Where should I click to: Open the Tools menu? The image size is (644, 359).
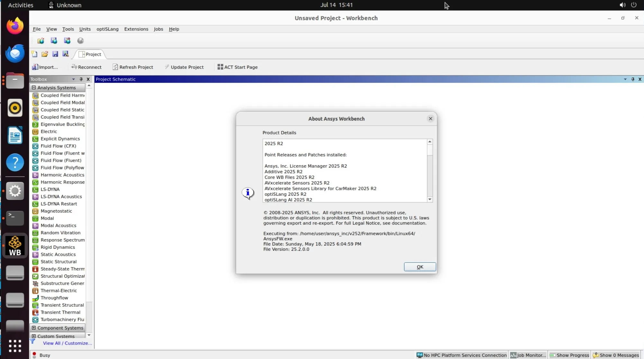pyautogui.click(x=68, y=29)
